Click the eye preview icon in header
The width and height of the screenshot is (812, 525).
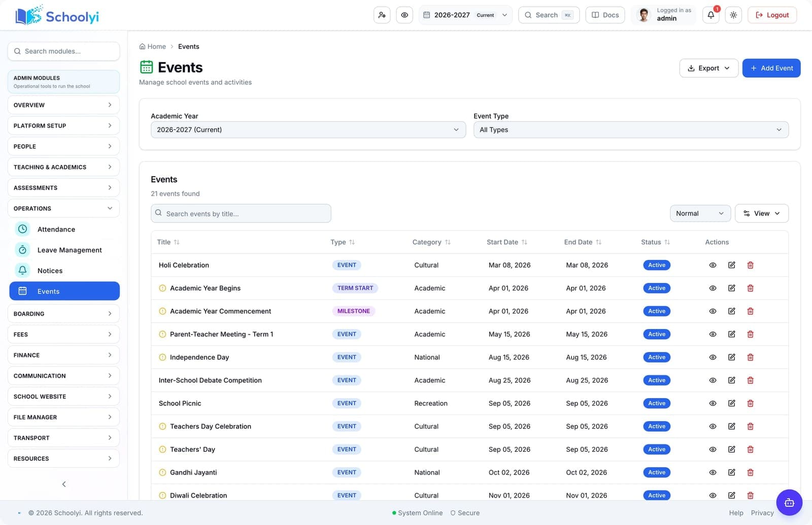point(404,15)
